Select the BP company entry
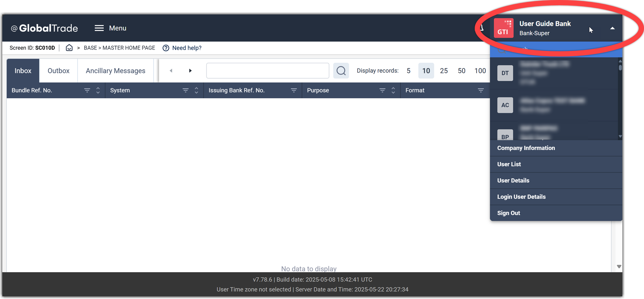The image size is (644, 299). point(554,131)
